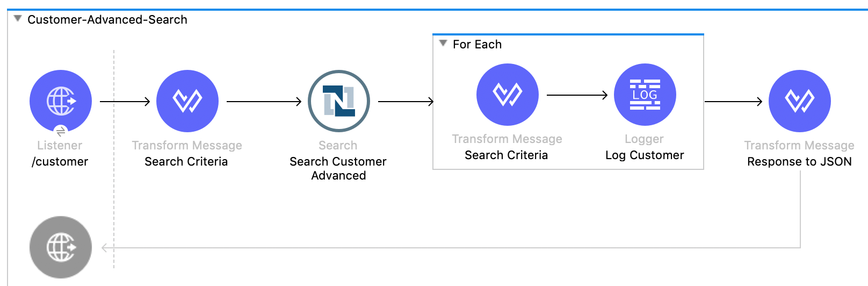This screenshot has height=286, width=868.
Task: Click the HTTP Listener /customer icon
Action: [x=61, y=101]
